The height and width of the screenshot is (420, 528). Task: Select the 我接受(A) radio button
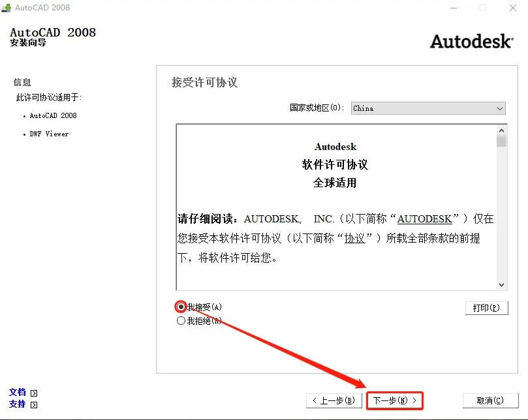click(181, 307)
